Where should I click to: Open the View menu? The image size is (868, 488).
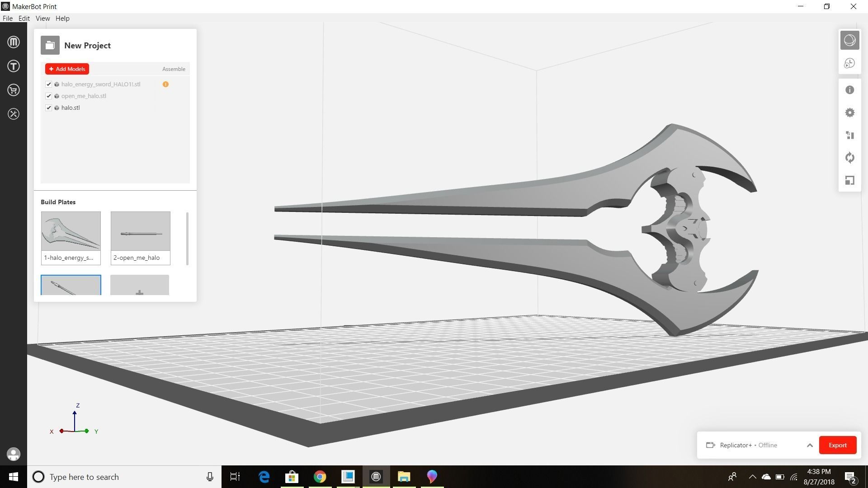(x=42, y=19)
